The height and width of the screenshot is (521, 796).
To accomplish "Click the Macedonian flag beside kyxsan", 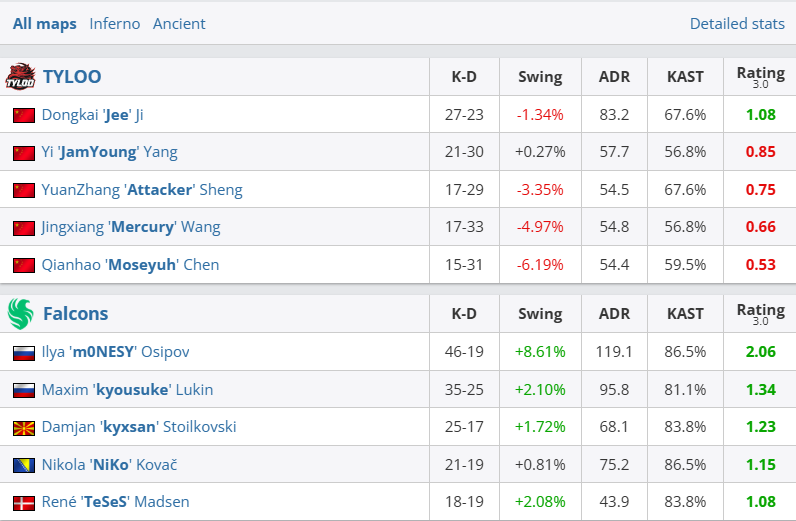I will 24,427.
